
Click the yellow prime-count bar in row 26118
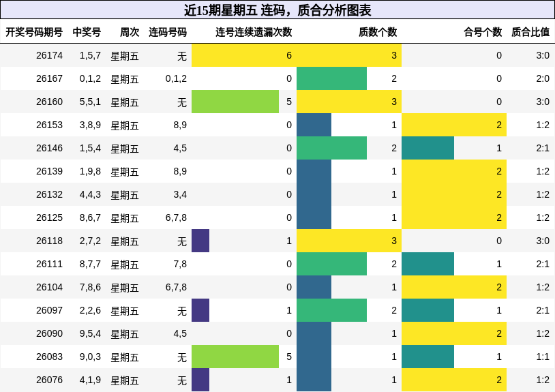(349, 241)
